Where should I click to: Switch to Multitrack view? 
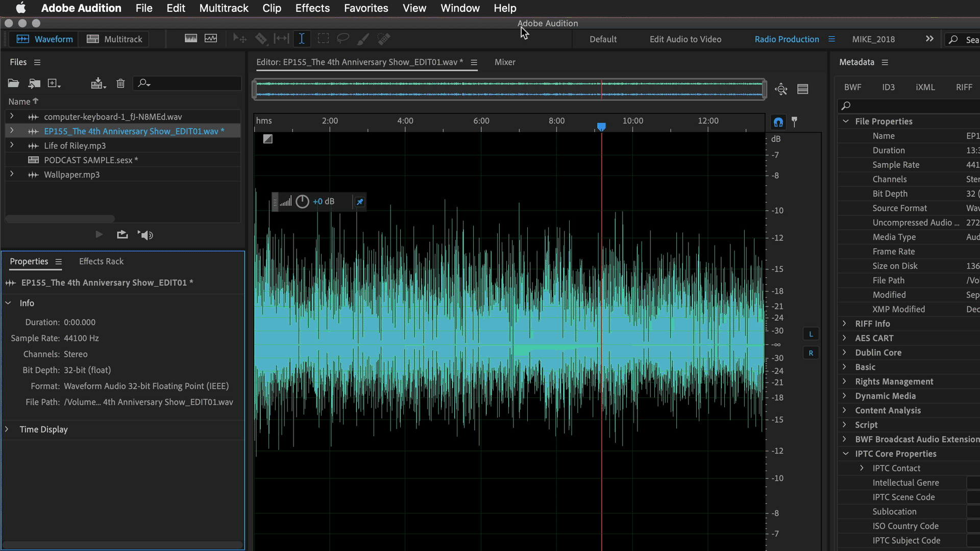coord(114,39)
